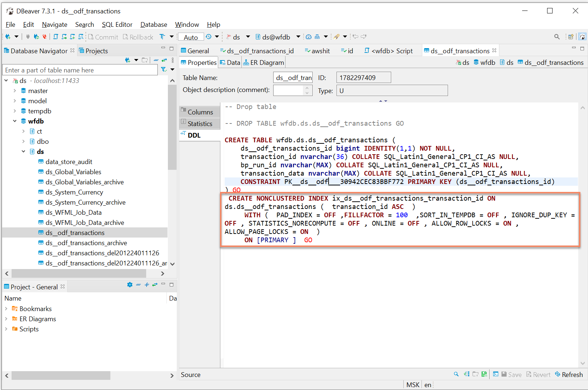
Task: Click the Open Perspective icon at top right
Action: tap(571, 37)
